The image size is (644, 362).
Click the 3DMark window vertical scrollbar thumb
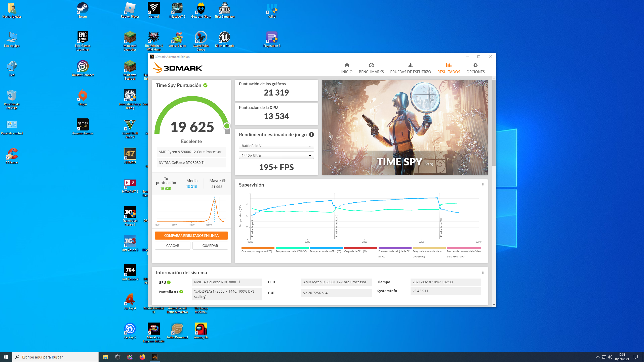[x=494, y=123]
